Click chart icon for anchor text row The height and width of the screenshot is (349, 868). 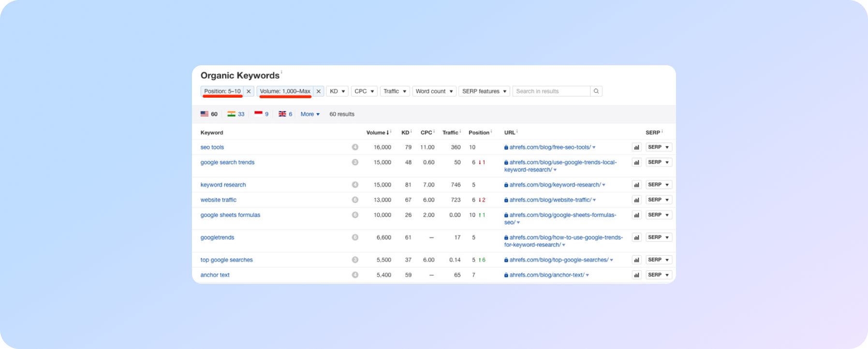(636, 275)
